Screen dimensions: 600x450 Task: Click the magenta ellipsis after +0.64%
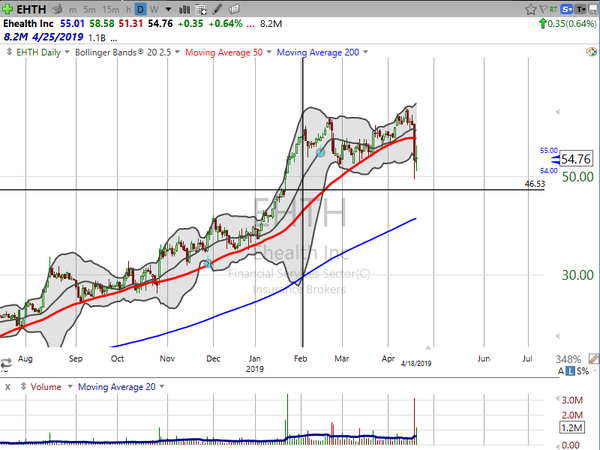tap(251, 24)
